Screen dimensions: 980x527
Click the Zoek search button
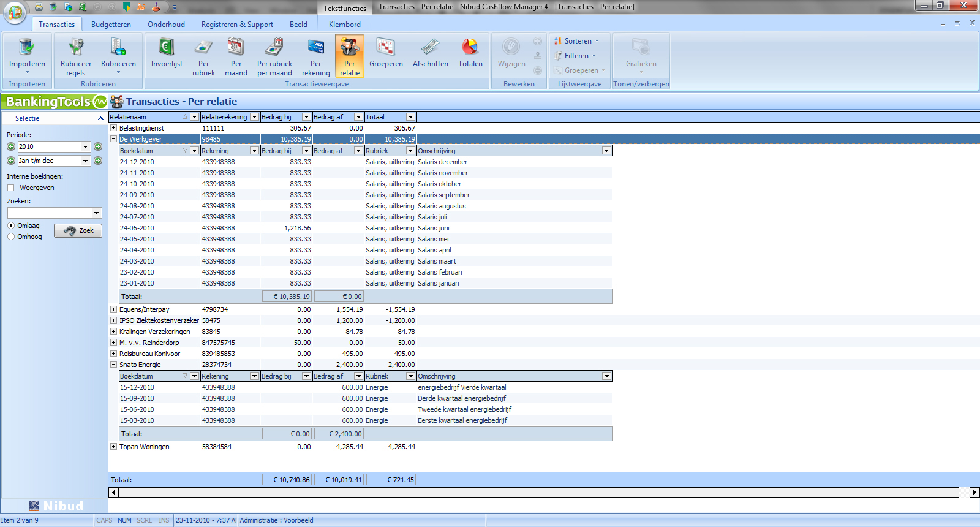[x=78, y=230]
